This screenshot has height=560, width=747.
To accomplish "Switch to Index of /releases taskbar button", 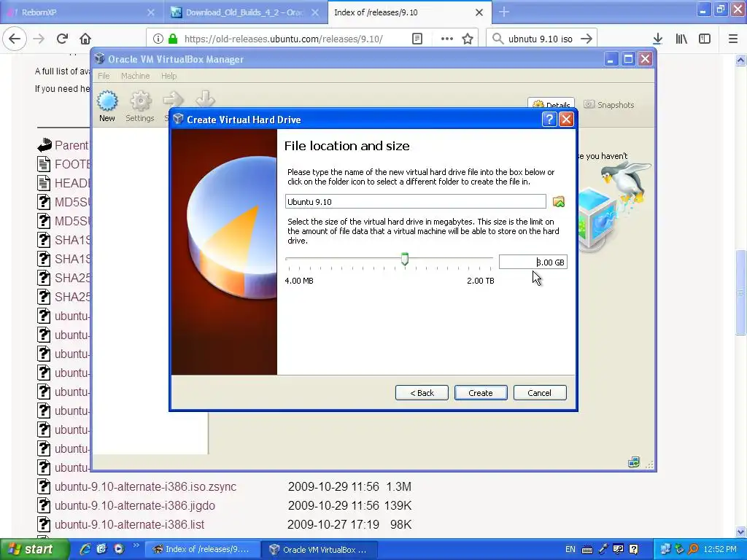I will [202, 550].
